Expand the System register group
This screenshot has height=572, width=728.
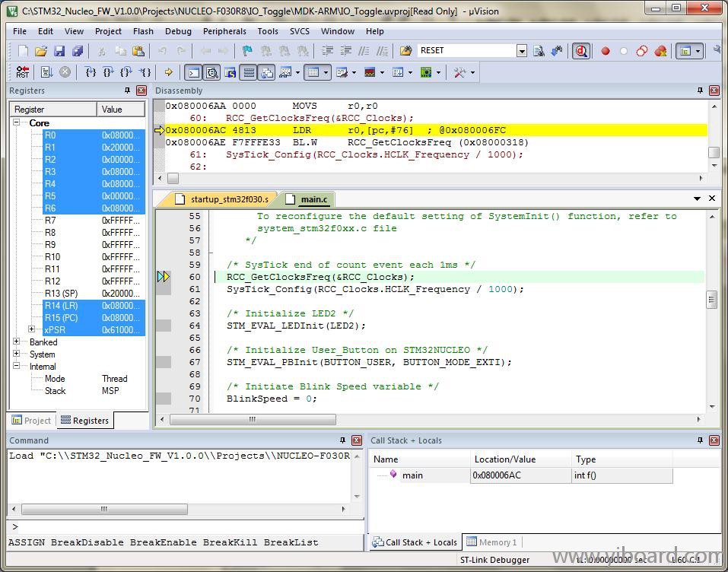17,354
